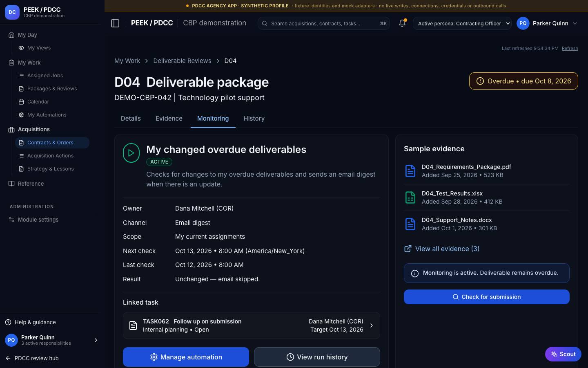Click Check for submission button
This screenshot has width=588, height=368.
[487, 297]
